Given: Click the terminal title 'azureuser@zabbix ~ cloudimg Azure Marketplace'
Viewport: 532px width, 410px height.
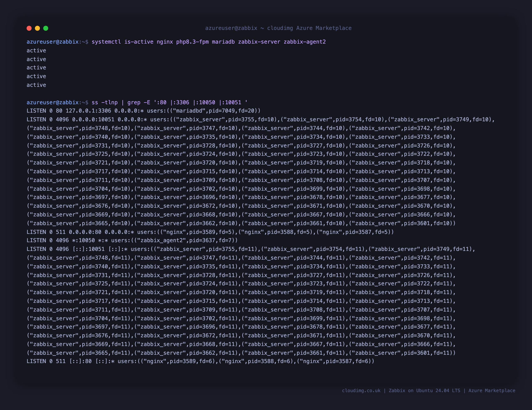Looking at the screenshot, I should tap(278, 28).
